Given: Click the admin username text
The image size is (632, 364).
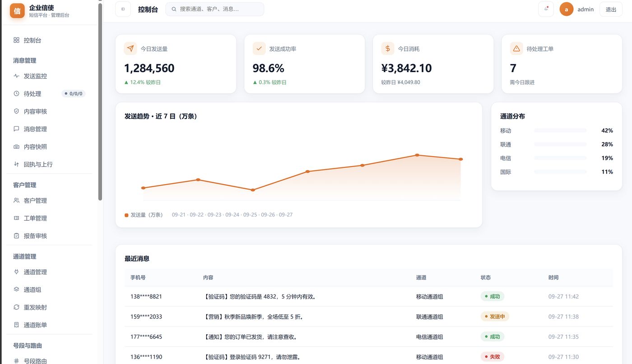Looking at the screenshot, I should [x=586, y=9].
